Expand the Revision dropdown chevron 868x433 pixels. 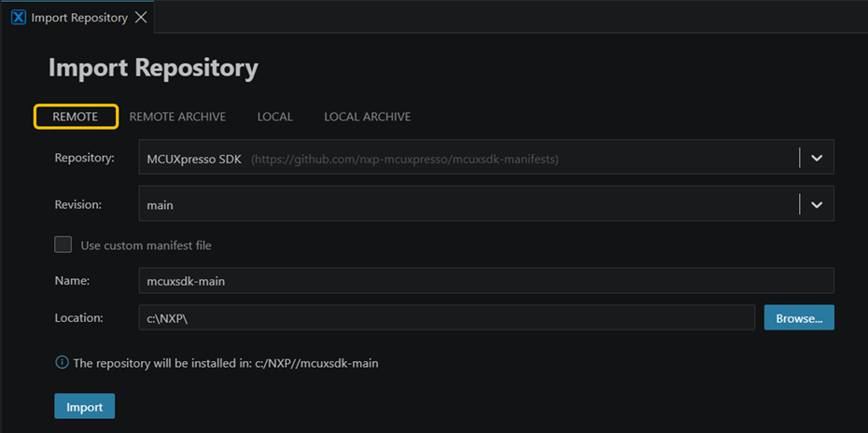tap(817, 204)
